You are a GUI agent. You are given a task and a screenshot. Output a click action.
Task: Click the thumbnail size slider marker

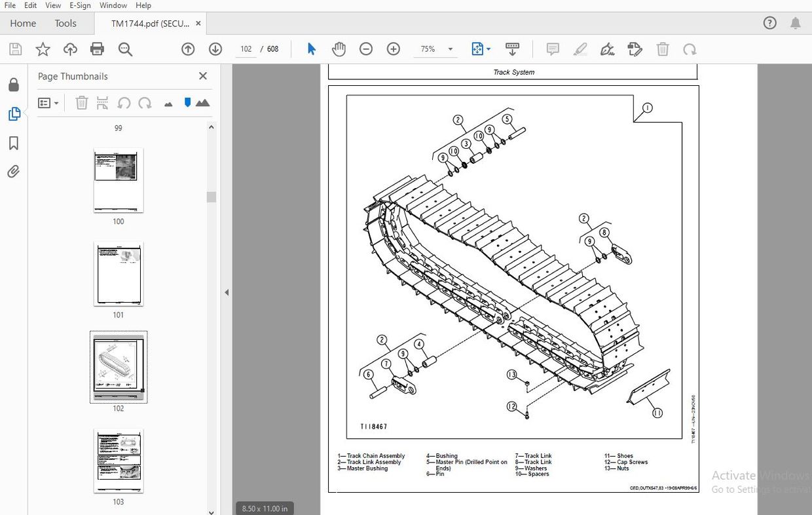187,102
